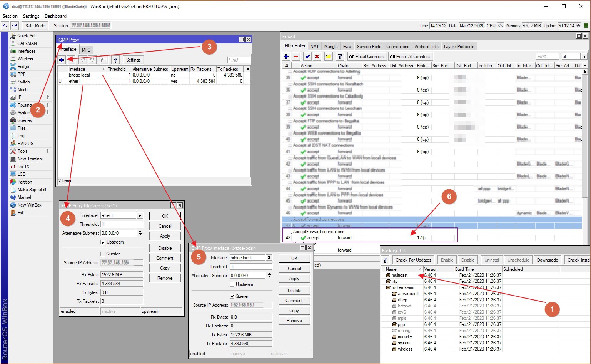Screen dimensions: 591x364
Task: Open PPP from the sidebar
Action: coord(22,74)
